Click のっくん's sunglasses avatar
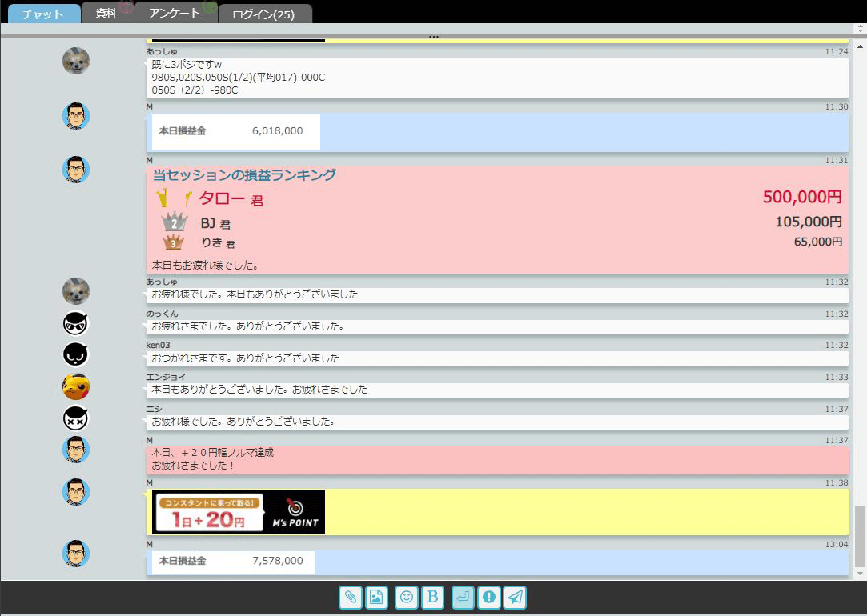The image size is (867, 616). (x=76, y=323)
